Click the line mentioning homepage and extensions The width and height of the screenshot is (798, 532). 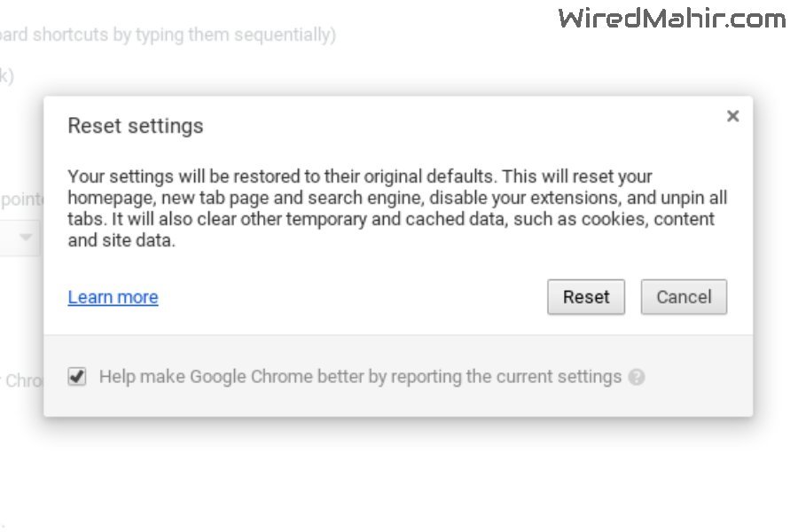click(x=397, y=198)
